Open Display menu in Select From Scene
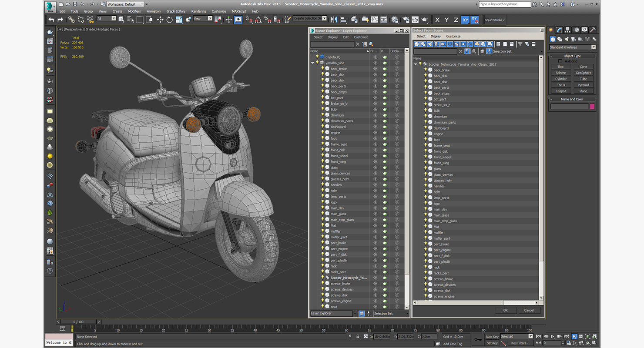Viewport: 644px width, 348px height. (x=436, y=37)
